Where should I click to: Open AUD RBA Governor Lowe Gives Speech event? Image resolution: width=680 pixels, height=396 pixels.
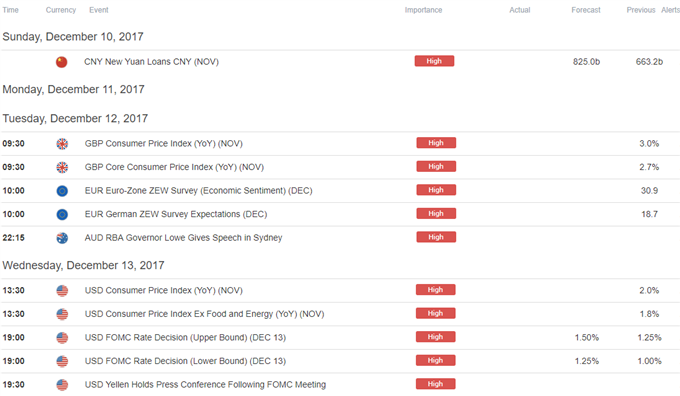(x=183, y=238)
